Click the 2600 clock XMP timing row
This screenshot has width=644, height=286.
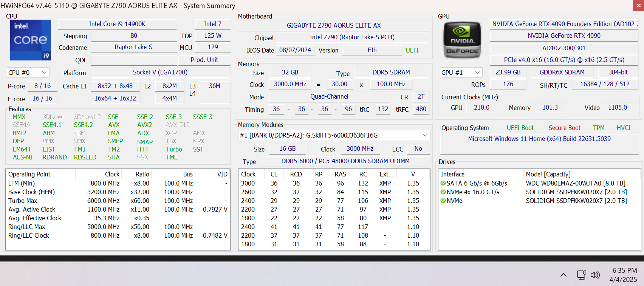tap(334, 192)
